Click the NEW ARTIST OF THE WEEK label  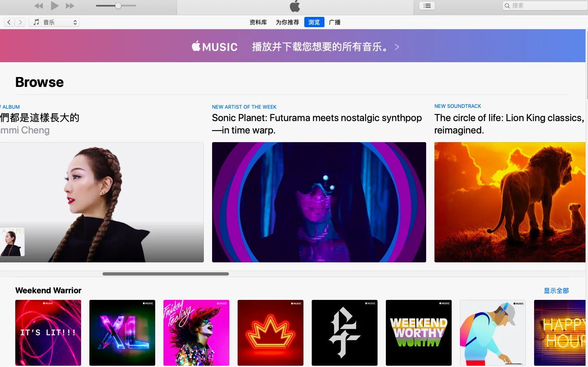point(244,107)
